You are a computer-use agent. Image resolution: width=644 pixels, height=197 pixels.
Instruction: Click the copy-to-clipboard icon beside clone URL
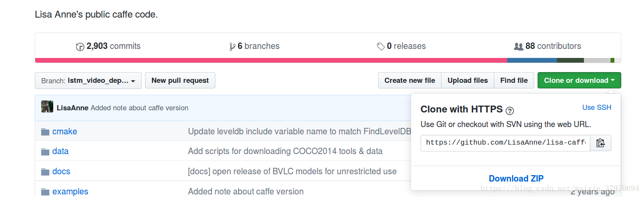coord(600,143)
